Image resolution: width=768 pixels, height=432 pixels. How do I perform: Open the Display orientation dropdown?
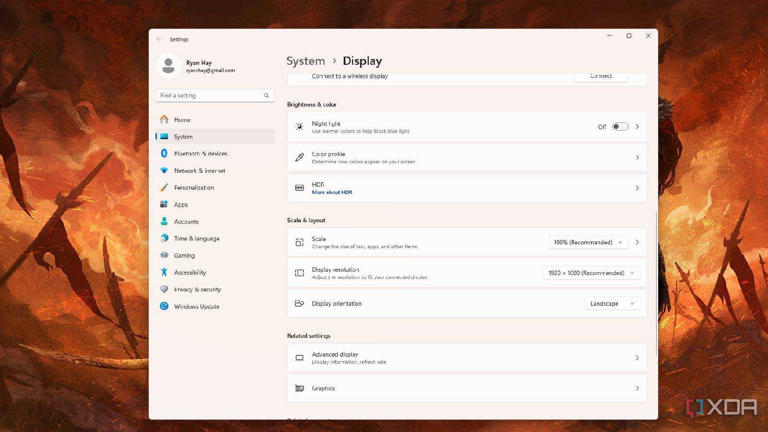(612, 304)
